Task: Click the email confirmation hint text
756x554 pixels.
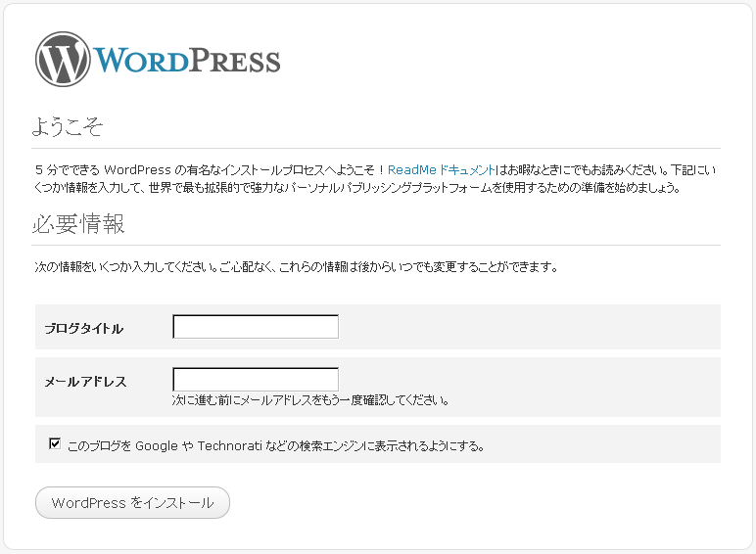Action: pyautogui.click(x=310, y=400)
